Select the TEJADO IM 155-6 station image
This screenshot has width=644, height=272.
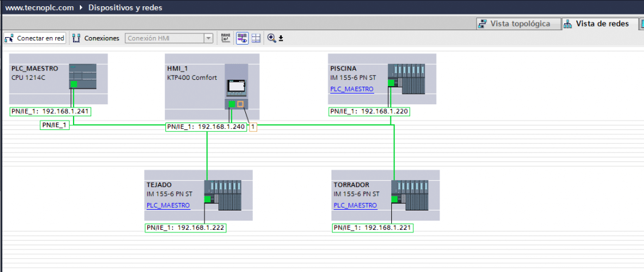[223, 195]
